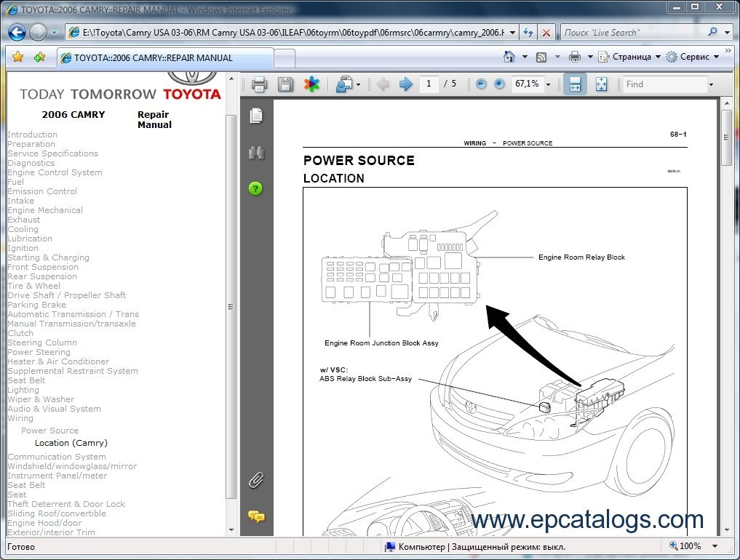Open the address bar history dropdown
The image size is (740, 560).
click(512, 33)
